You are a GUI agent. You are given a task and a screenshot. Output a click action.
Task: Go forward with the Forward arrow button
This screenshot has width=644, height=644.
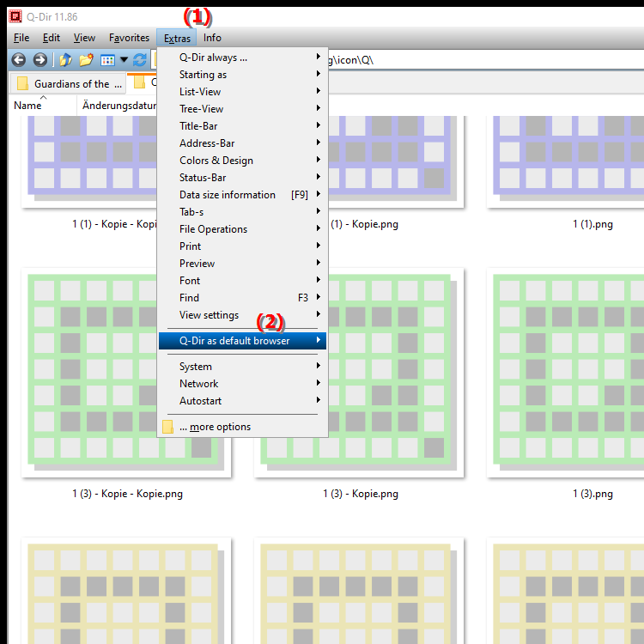39,60
